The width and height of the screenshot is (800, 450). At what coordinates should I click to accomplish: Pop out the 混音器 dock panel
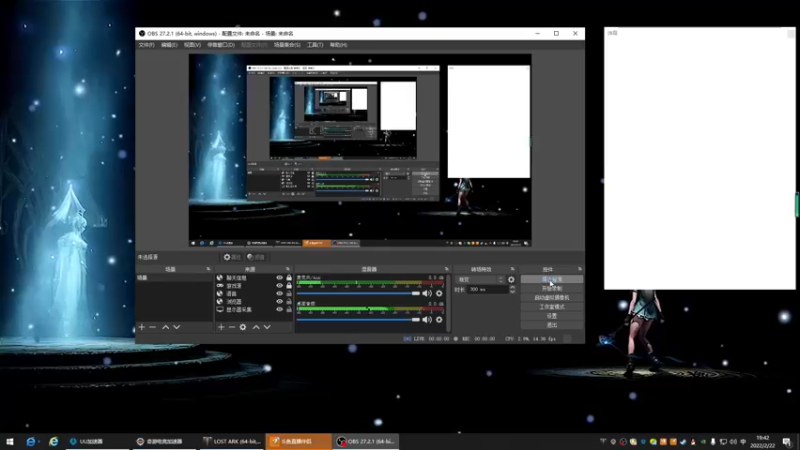point(446,269)
